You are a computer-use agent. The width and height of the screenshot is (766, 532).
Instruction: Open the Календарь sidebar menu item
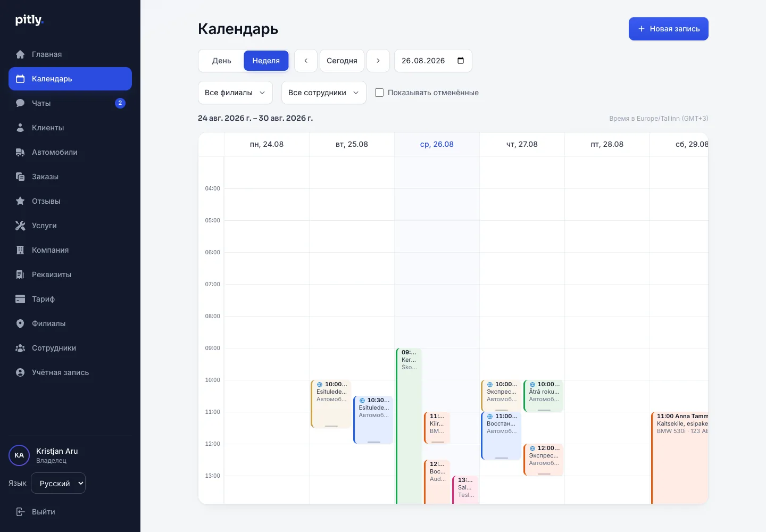tap(70, 79)
